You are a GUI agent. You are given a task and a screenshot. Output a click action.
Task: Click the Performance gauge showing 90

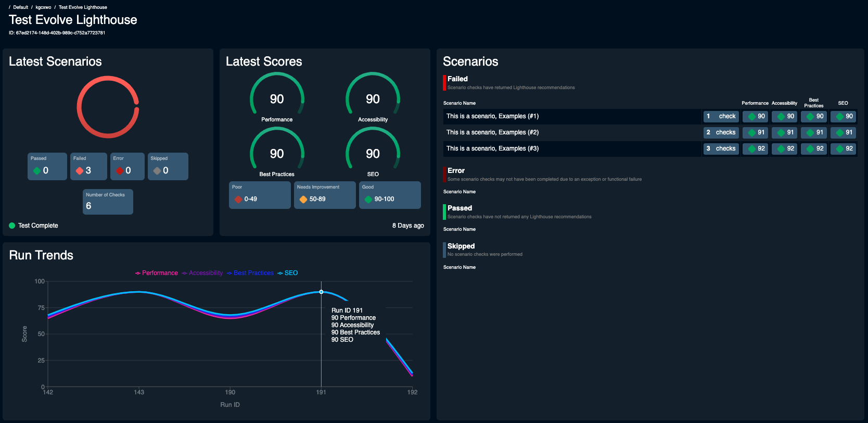tap(277, 97)
